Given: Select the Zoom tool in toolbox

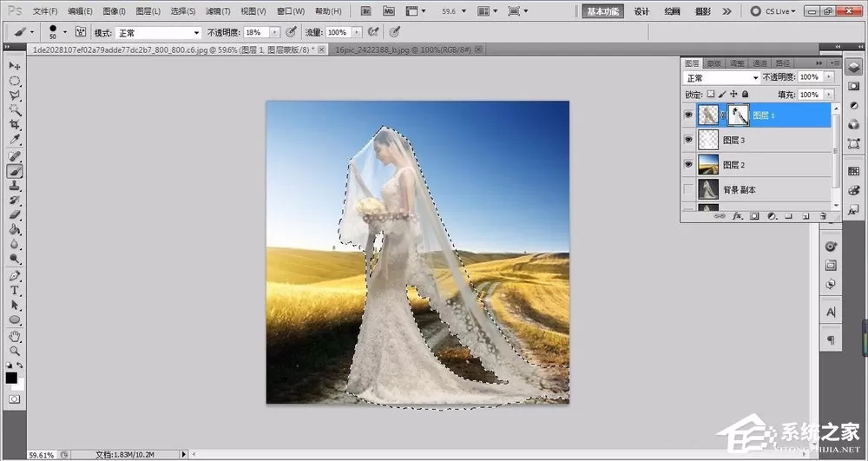Looking at the screenshot, I should click(x=15, y=351).
